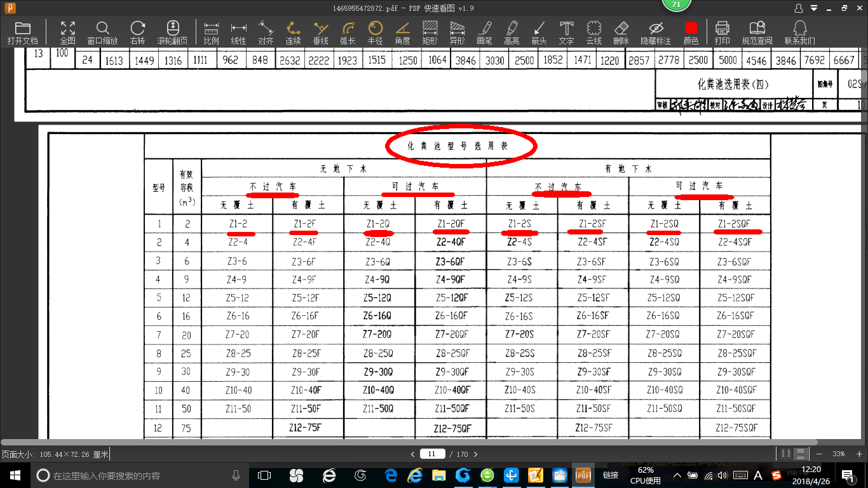
Task: Activate taskbar microphone voice search
Action: point(236,475)
